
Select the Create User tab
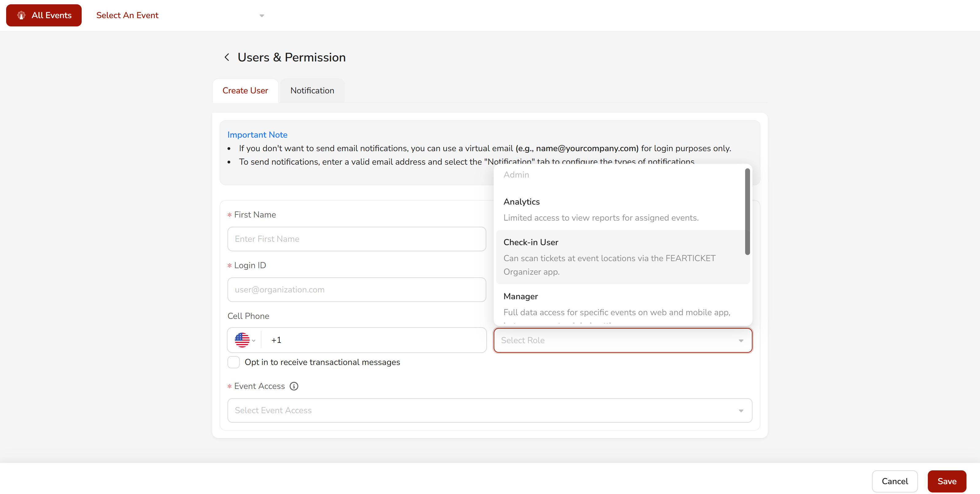(x=245, y=91)
